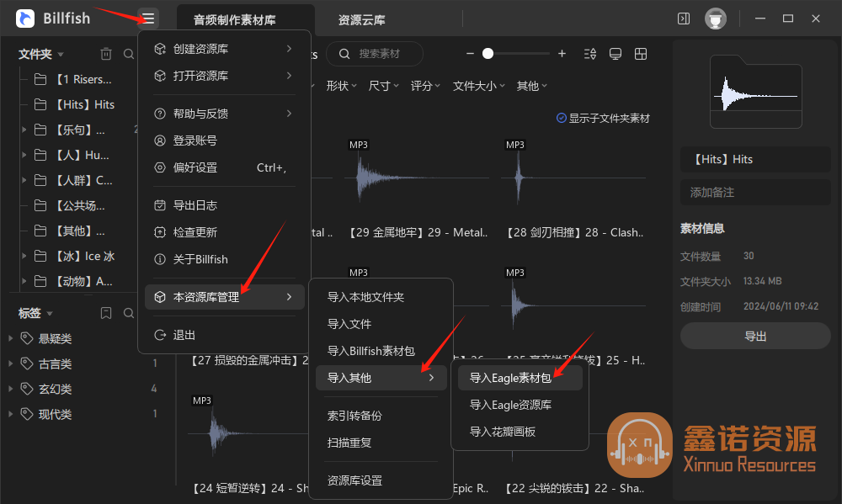Click the trash icon beside 文件夹
The height and width of the screenshot is (504, 842).
[x=106, y=54]
